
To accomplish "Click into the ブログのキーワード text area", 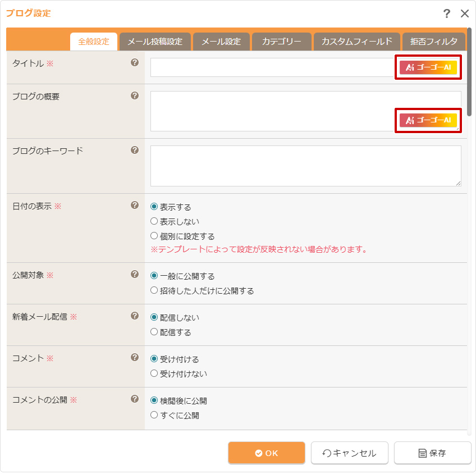I will [306, 166].
